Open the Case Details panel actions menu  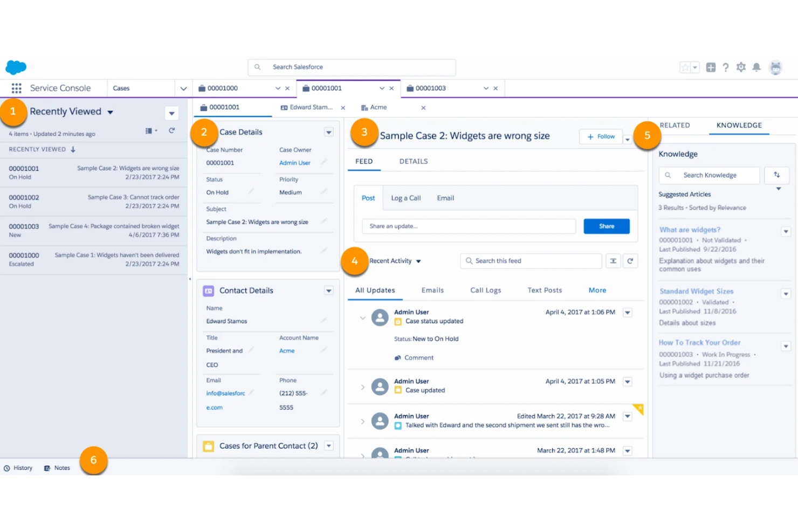[328, 132]
